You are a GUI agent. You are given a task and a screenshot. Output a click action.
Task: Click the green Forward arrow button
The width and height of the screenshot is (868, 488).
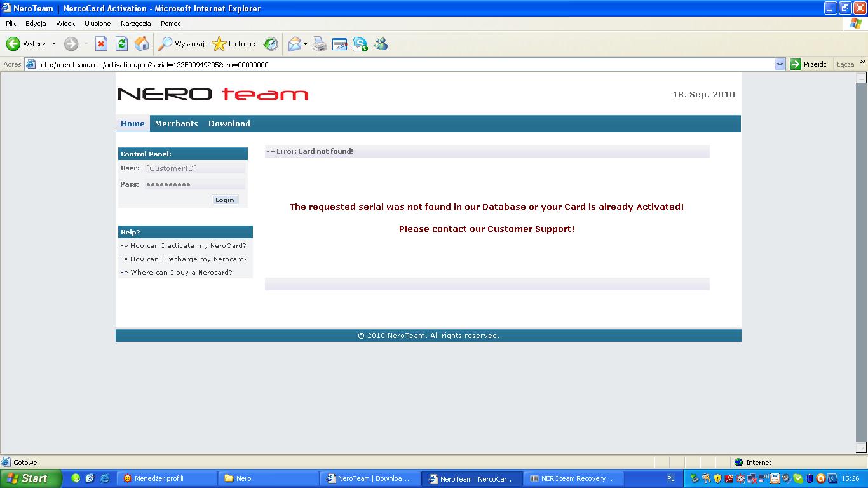(x=71, y=44)
